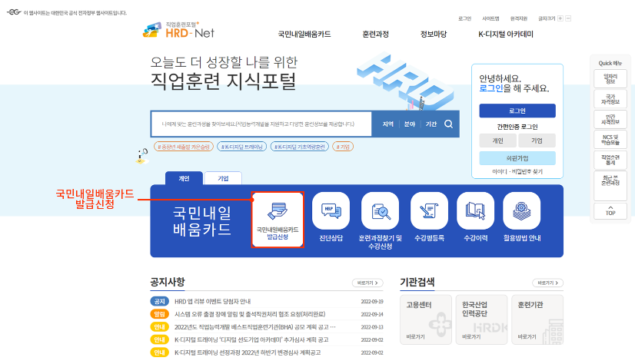
Task: Click 로그인 text in greeting
Action: [490, 88]
